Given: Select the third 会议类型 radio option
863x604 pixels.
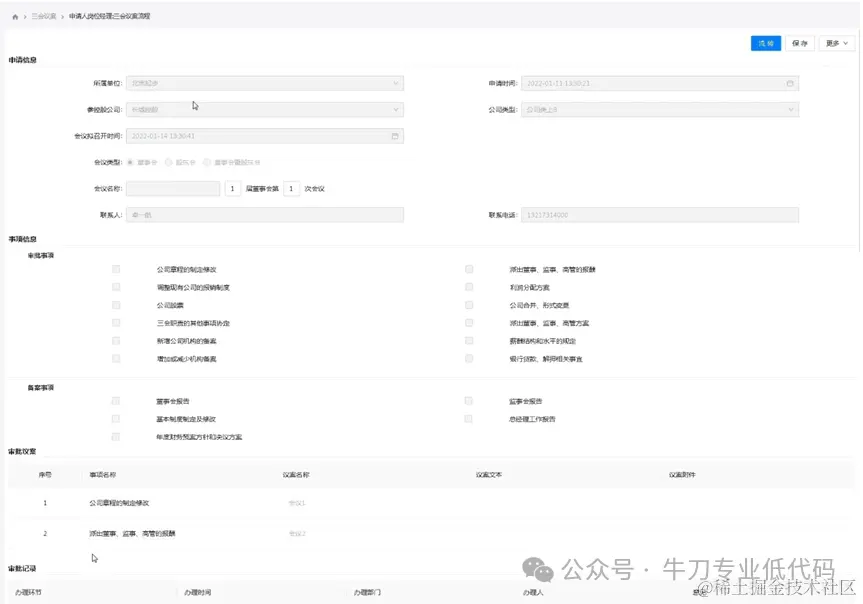Looking at the screenshot, I should pos(207,162).
